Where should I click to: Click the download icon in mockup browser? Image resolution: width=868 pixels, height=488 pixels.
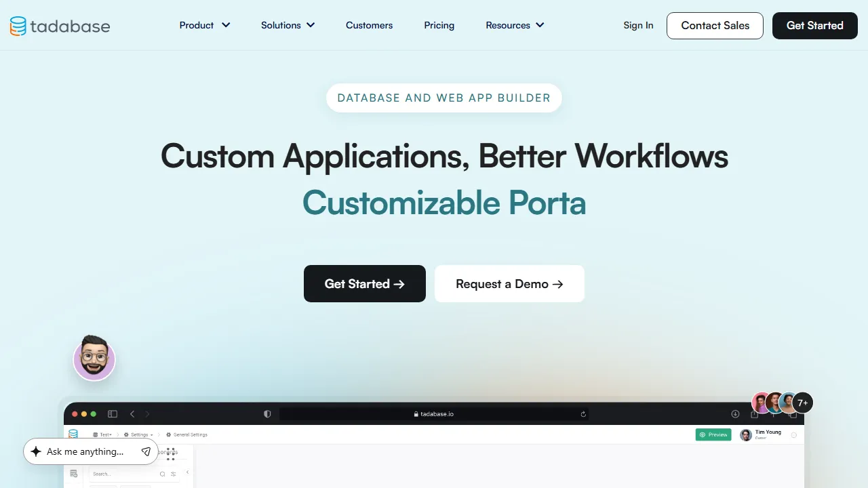point(735,413)
